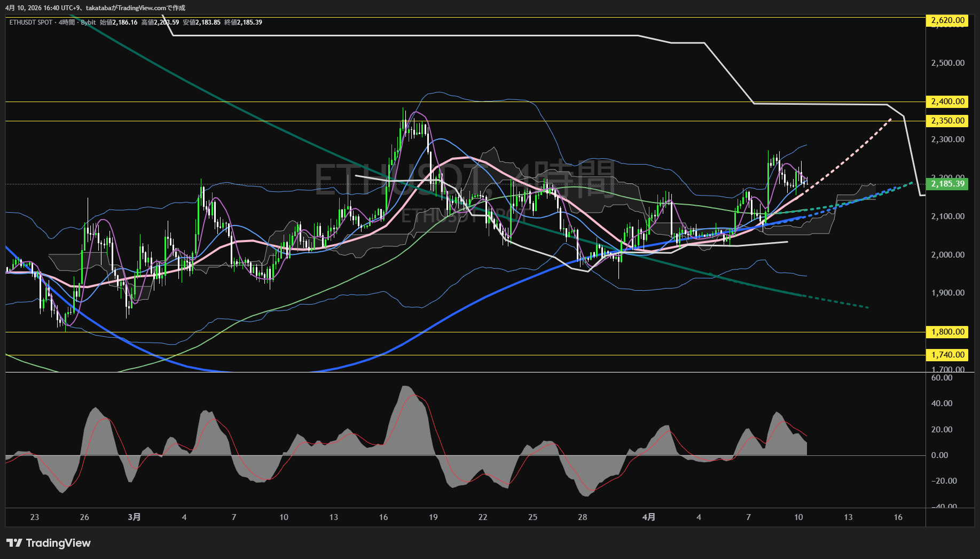Click the TradingView logo icon

(x=14, y=543)
